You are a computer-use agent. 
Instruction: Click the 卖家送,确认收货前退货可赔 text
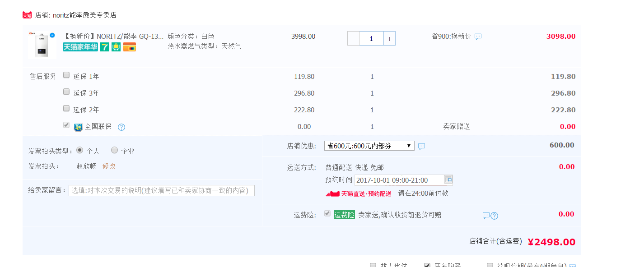pos(400,215)
